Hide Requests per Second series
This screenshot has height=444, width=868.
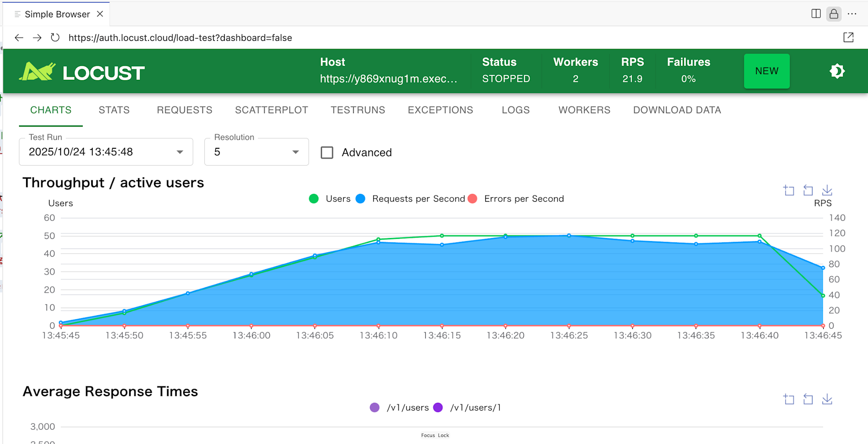click(x=360, y=199)
